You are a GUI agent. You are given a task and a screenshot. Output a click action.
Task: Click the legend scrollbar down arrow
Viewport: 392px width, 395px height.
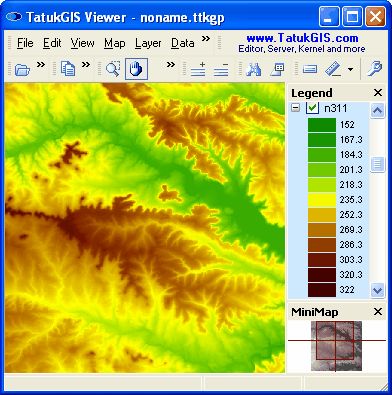(x=377, y=290)
